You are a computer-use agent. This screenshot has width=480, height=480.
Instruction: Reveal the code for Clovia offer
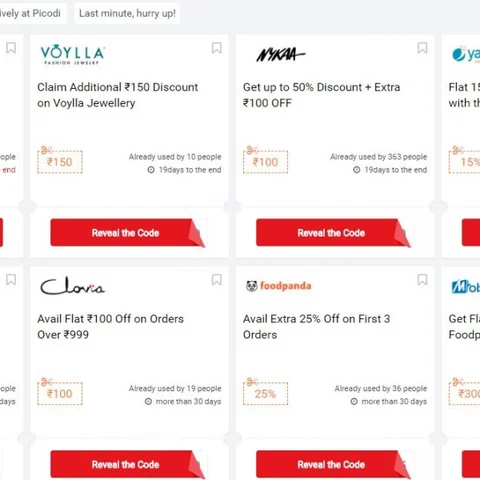coord(127,464)
